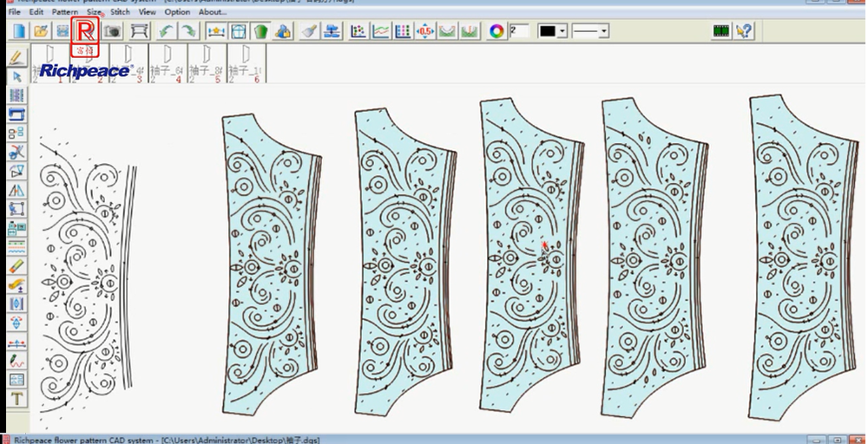
Task: Select the Text tool in left sidebar
Action: 16,399
